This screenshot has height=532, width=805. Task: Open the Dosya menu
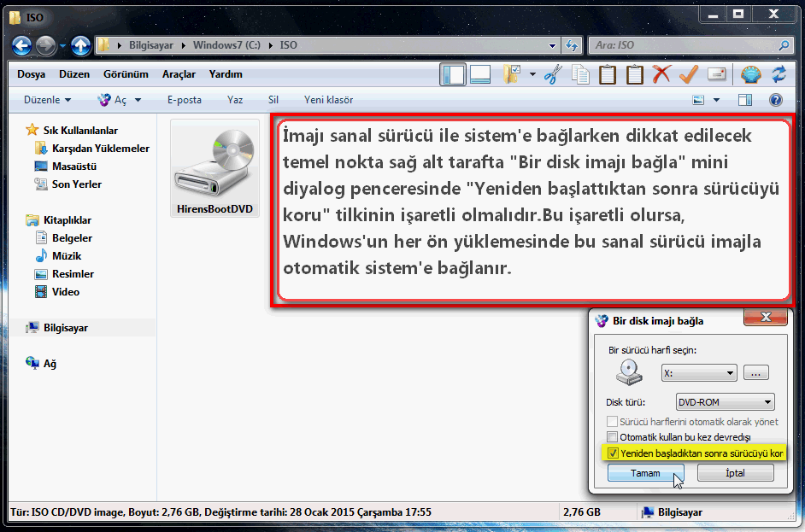32,74
